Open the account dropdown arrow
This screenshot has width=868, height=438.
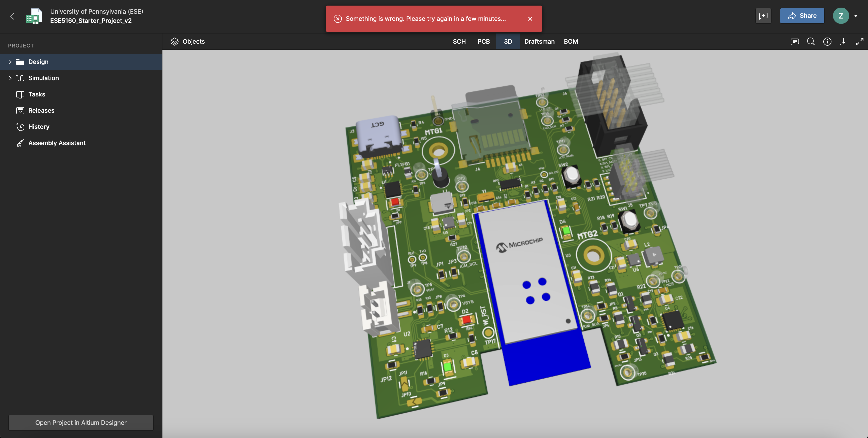click(856, 16)
